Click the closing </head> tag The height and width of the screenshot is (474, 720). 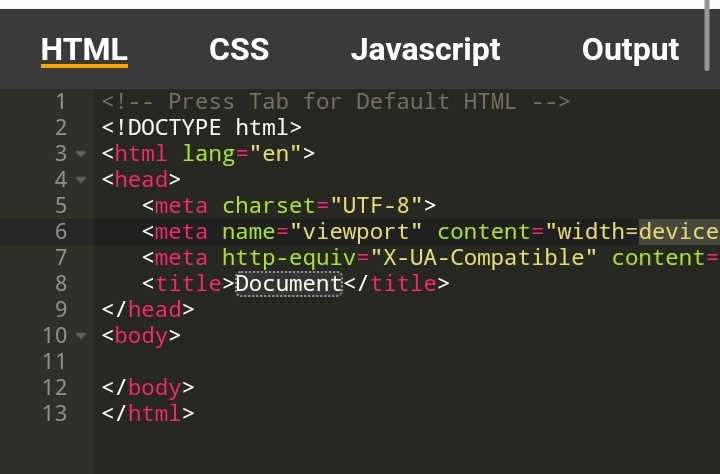tap(148, 310)
